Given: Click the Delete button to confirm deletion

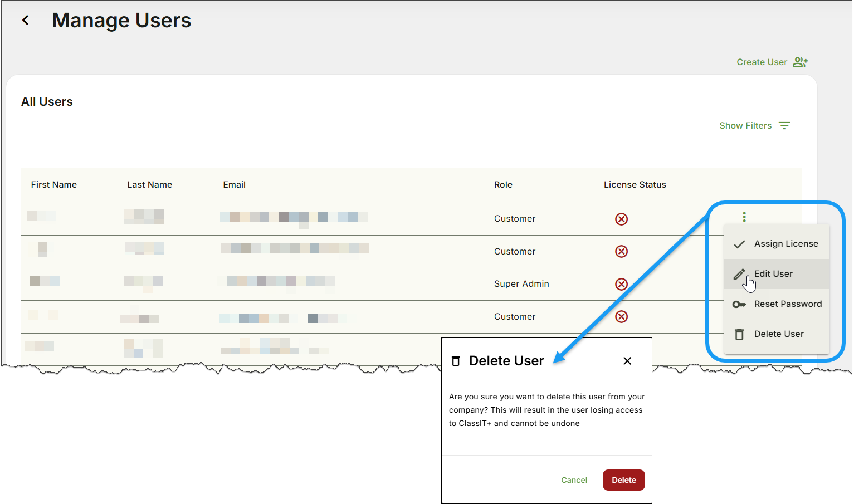Looking at the screenshot, I should click(x=623, y=479).
